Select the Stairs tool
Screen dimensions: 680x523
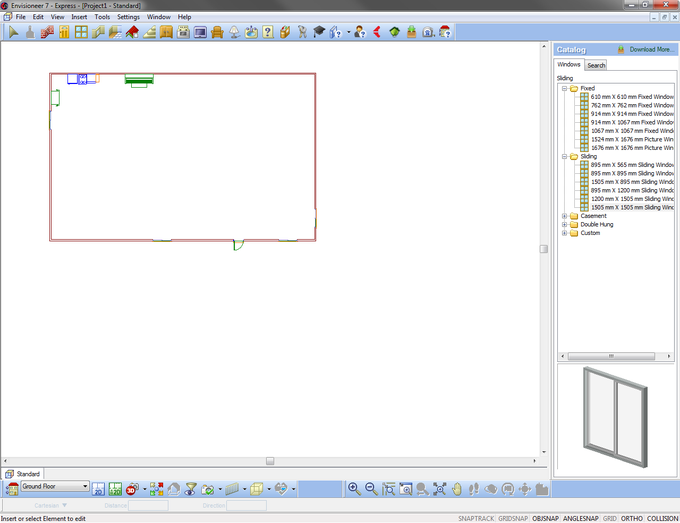coord(149,32)
